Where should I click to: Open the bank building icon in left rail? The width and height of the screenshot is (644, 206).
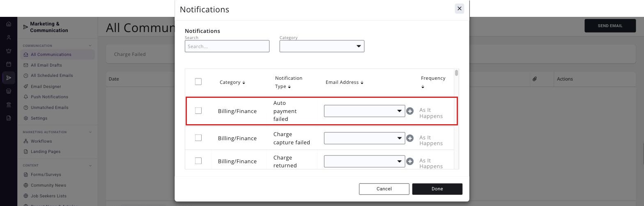pyautogui.click(x=9, y=104)
